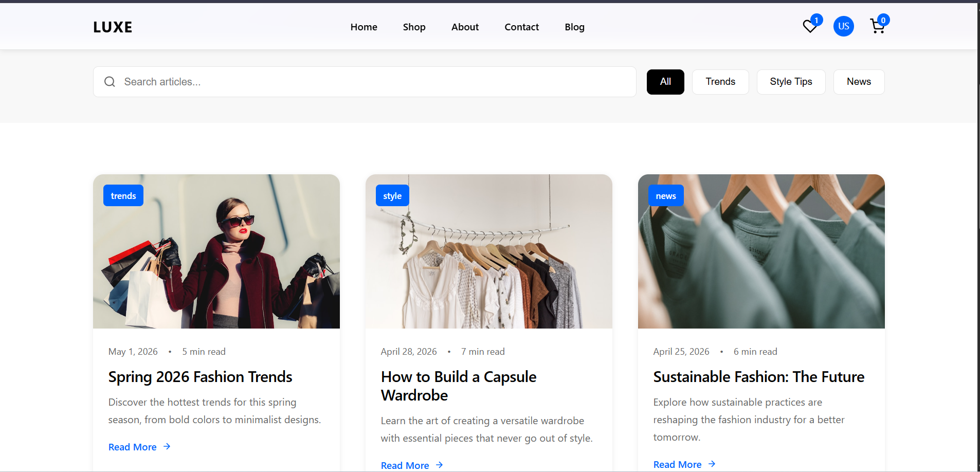Open the wishlist heart icon
This screenshot has width=980, height=472.
point(810,27)
